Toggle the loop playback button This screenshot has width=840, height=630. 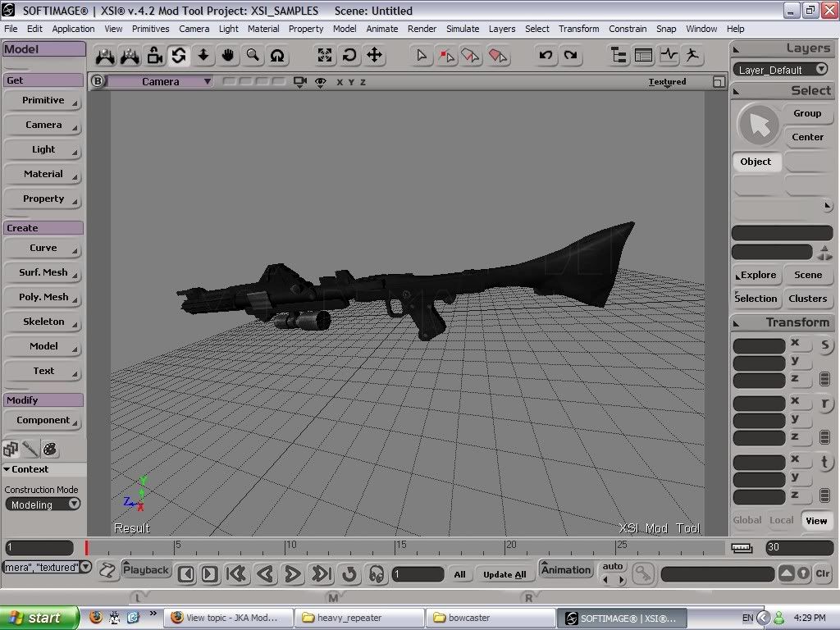click(x=349, y=574)
